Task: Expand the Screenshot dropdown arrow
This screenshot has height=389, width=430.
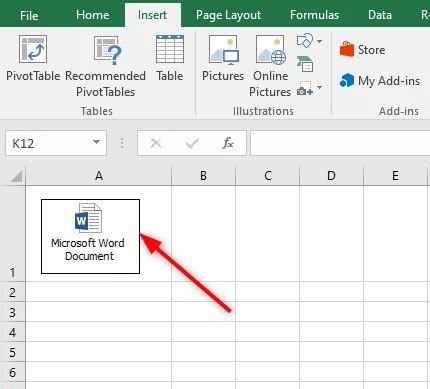Action: click(319, 88)
